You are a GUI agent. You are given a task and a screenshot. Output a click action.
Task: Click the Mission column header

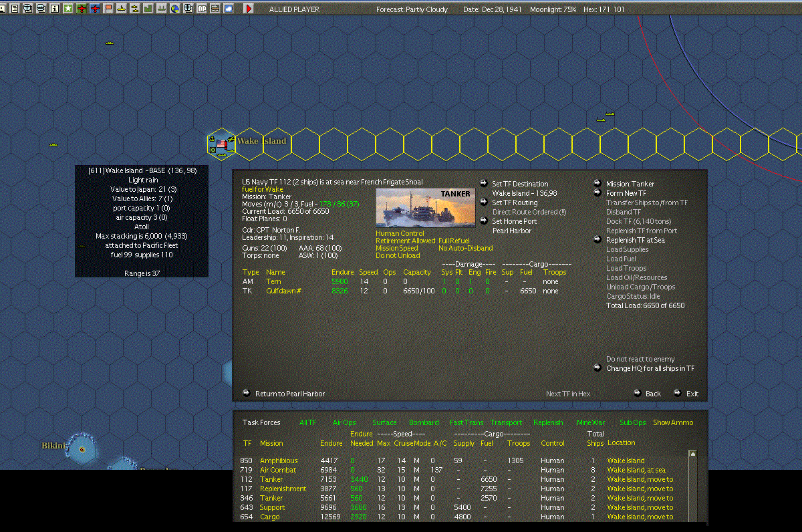click(x=271, y=443)
